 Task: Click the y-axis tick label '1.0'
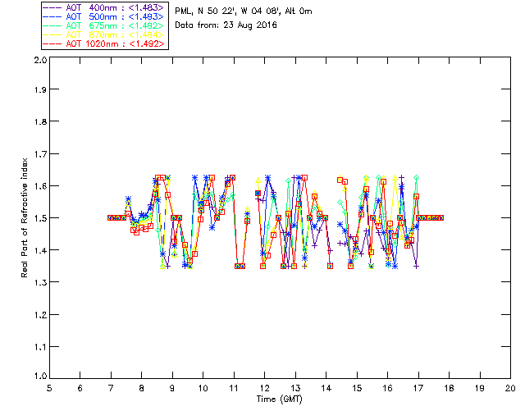point(40,377)
